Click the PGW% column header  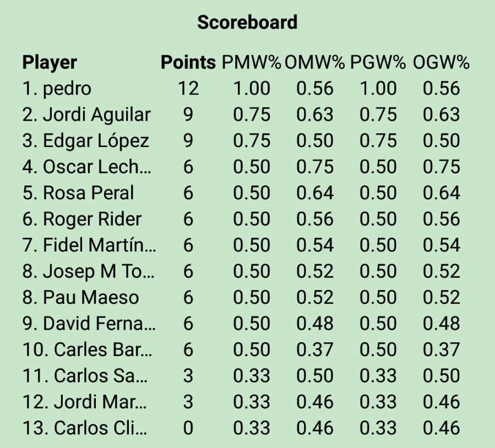[x=378, y=63]
